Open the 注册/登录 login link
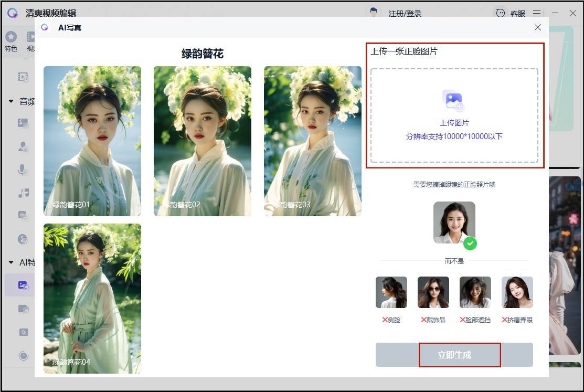This screenshot has height=392, width=584. point(405,14)
